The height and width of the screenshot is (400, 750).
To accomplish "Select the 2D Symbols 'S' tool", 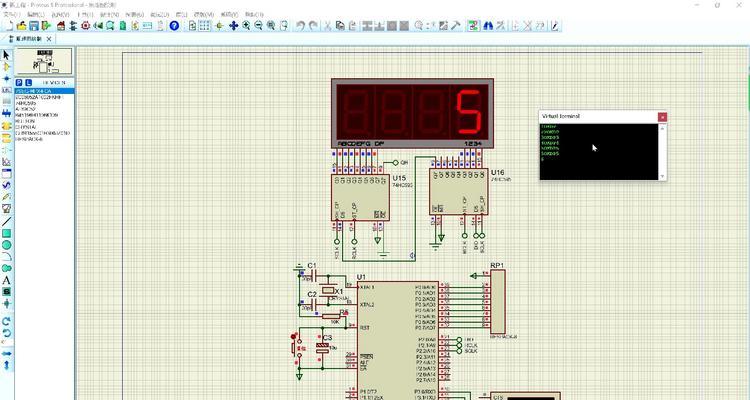I will (x=6, y=291).
